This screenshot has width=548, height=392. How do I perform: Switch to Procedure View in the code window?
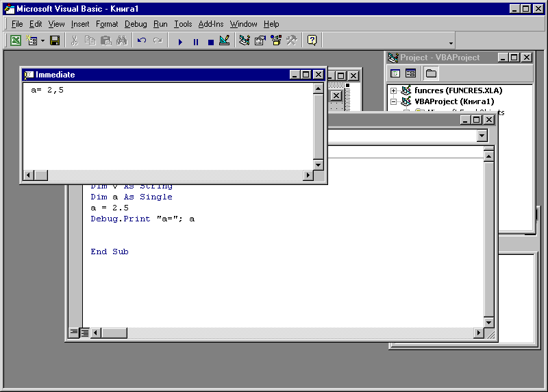(74, 332)
